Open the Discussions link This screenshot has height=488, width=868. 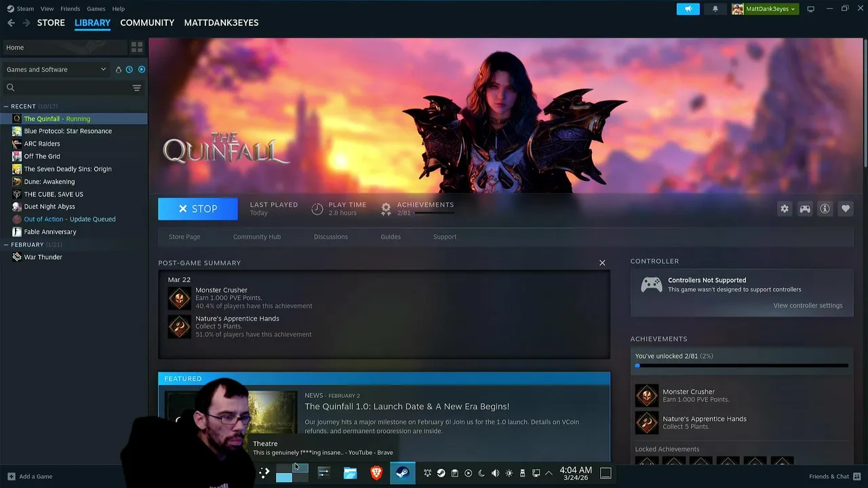point(331,237)
